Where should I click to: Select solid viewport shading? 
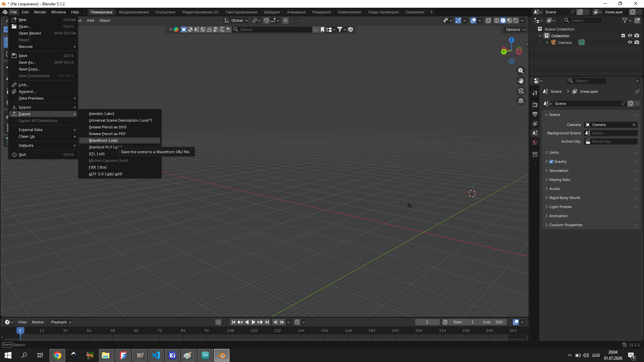point(503,20)
